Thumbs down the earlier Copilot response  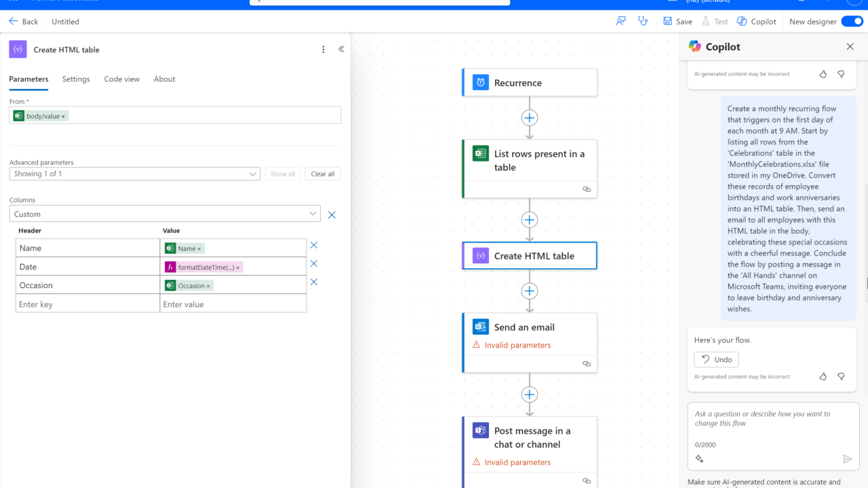(841, 74)
